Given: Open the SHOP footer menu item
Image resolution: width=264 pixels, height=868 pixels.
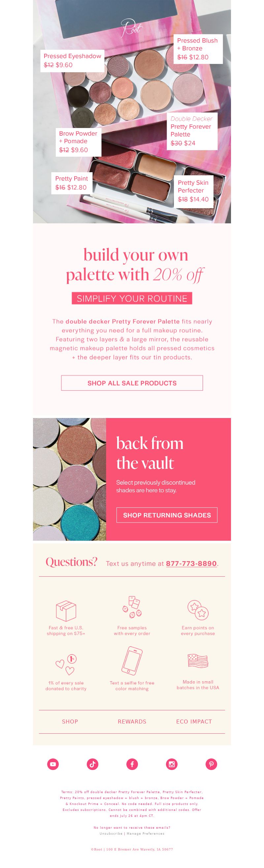Looking at the screenshot, I should pos(70,721).
